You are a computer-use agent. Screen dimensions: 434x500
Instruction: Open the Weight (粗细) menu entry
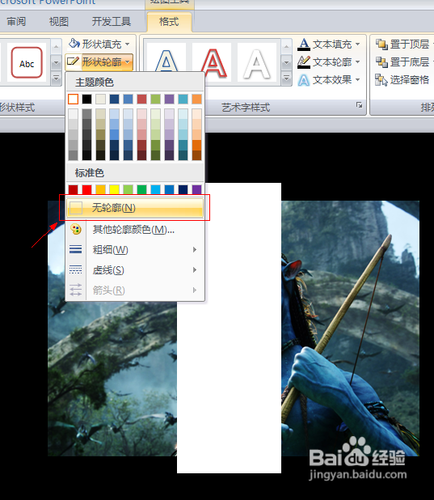(135, 249)
